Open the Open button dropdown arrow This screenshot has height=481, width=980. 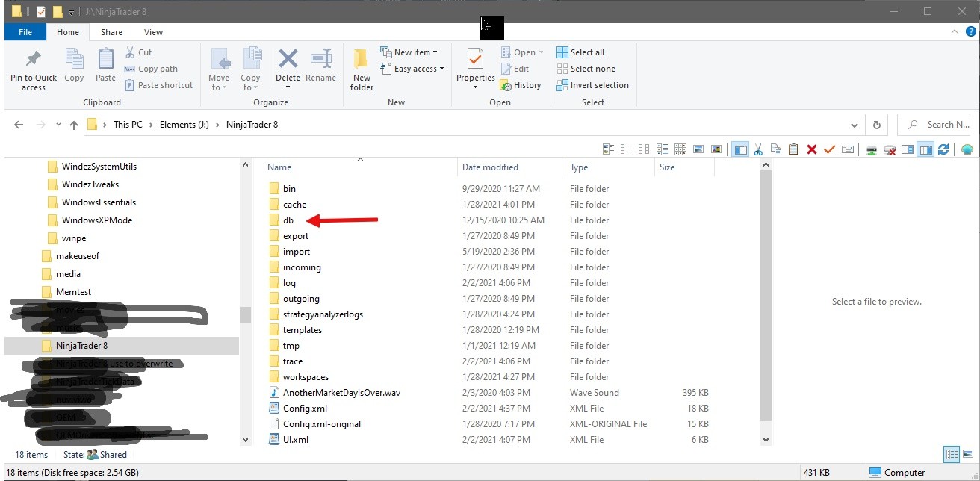pos(542,52)
